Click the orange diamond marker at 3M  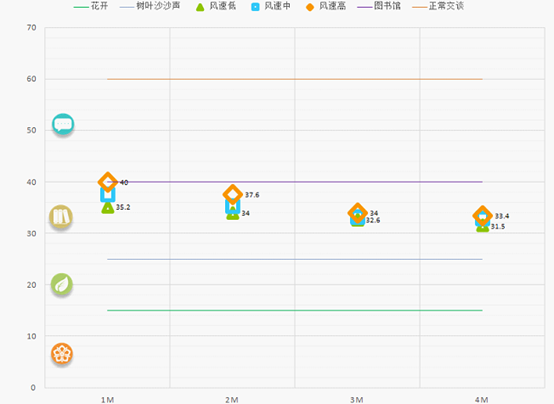coord(358,213)
